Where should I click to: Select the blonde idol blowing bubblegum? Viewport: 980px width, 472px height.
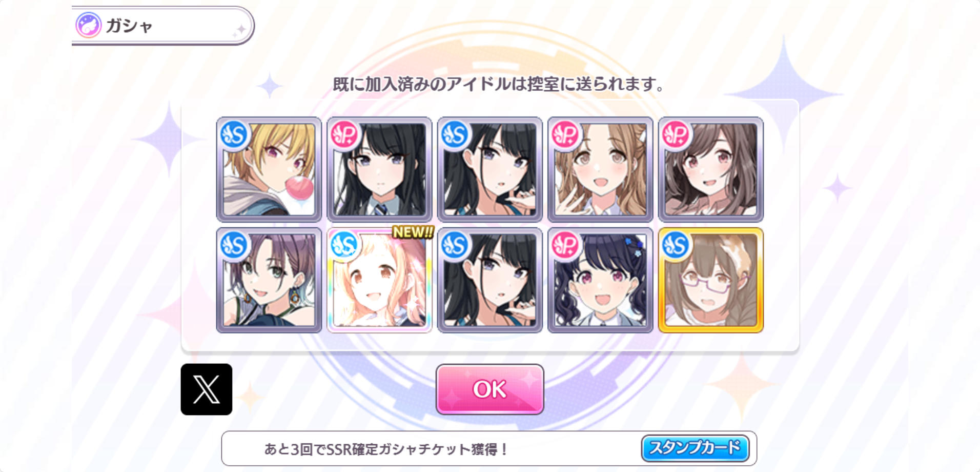tap(269, 169)
